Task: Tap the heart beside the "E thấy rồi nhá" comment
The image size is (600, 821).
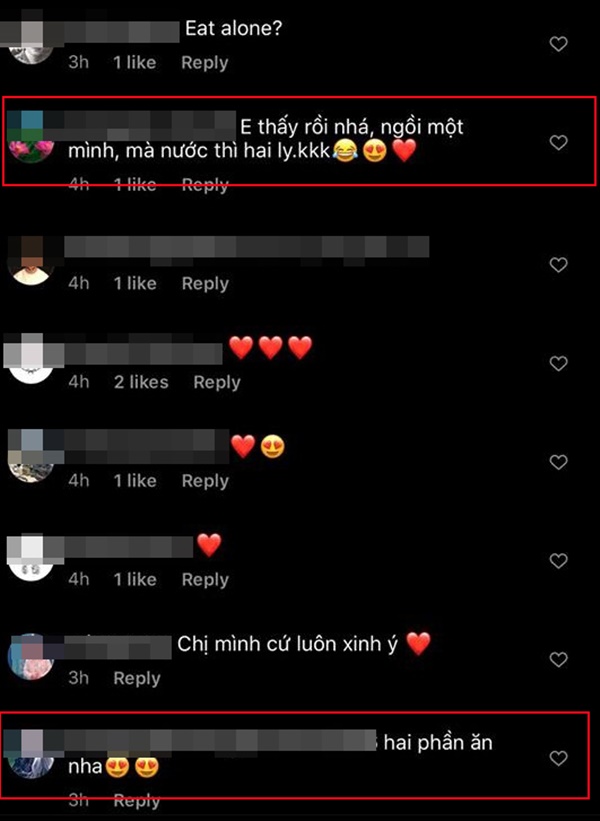Action: [558, 142]
